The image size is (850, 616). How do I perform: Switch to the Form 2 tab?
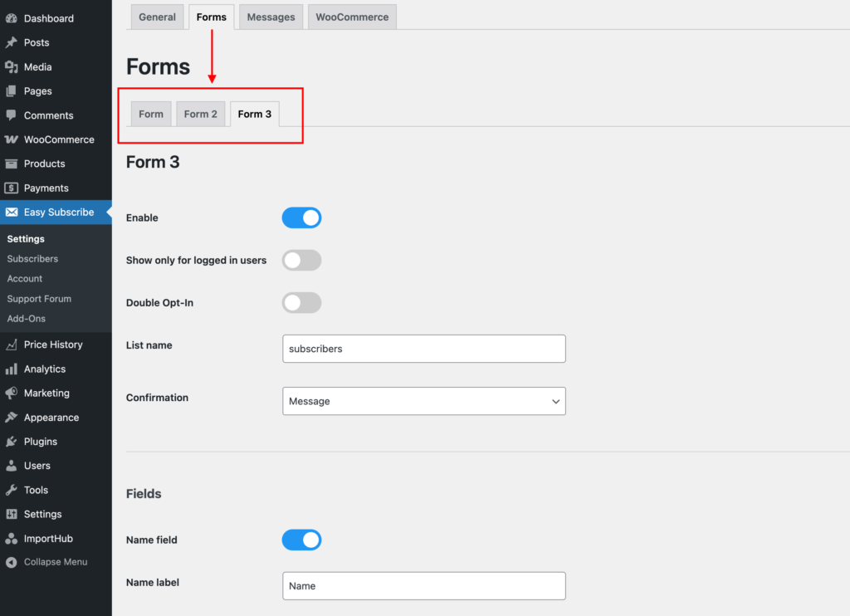[201, 114]
